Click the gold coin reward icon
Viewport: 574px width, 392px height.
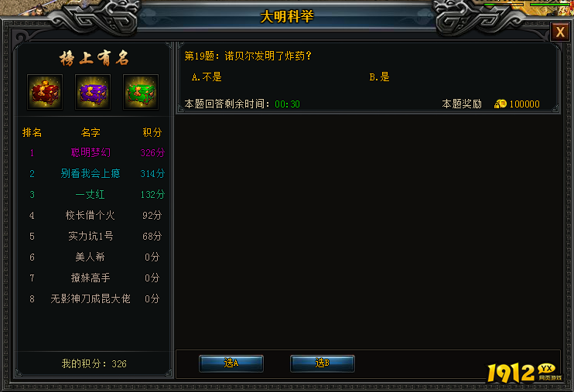(x=500, y=104)
